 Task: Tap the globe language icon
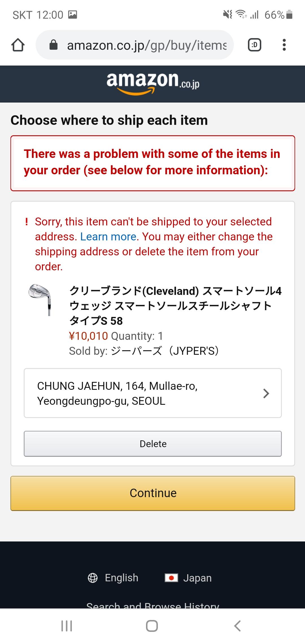coord(93,578)
